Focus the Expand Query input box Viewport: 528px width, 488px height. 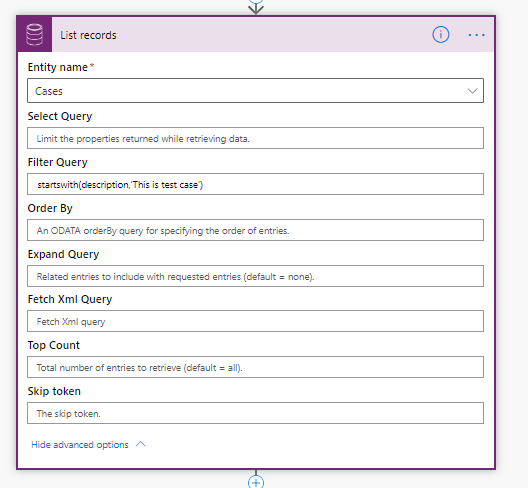coord(256,276)
